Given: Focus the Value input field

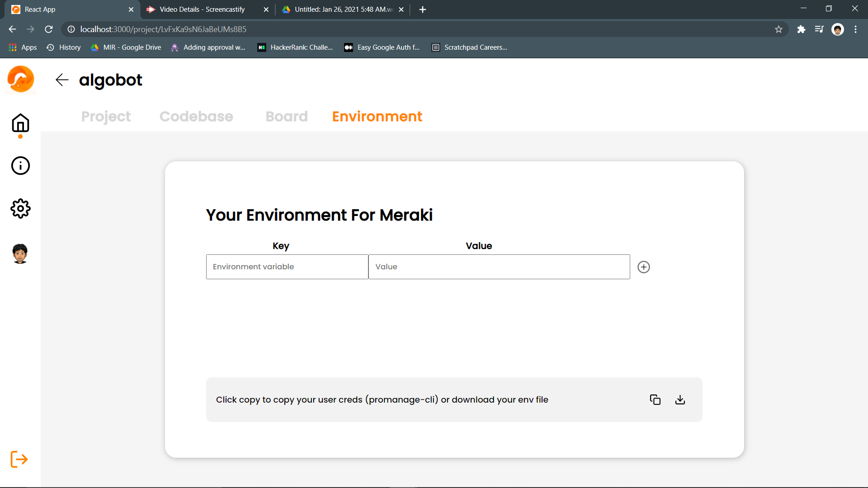Looking at the screenshot, I should coord(499,267).
